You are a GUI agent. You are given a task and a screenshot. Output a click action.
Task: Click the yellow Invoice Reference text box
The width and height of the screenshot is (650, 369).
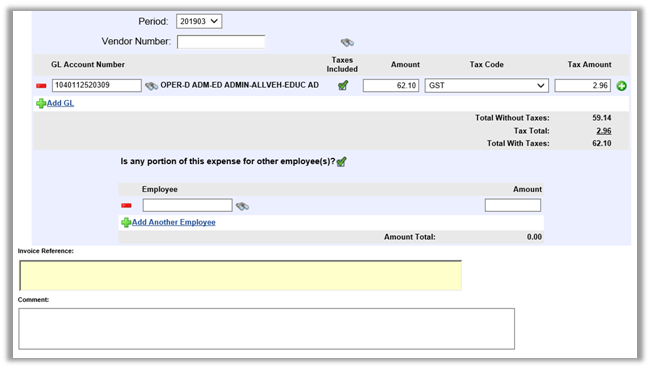[x=240, y=275]
